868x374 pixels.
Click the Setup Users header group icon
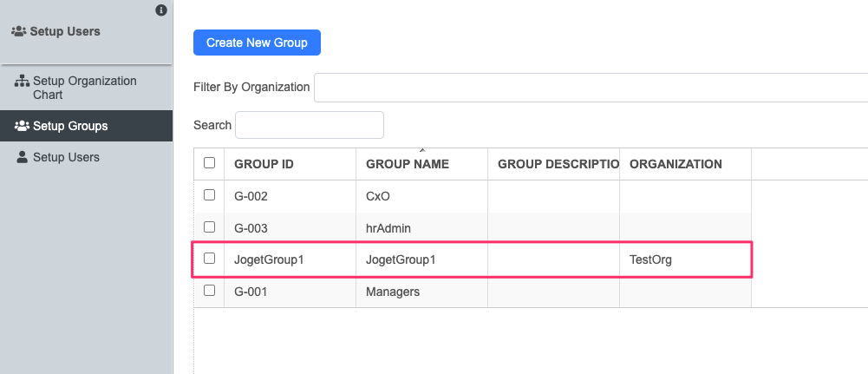click(19, 31)
